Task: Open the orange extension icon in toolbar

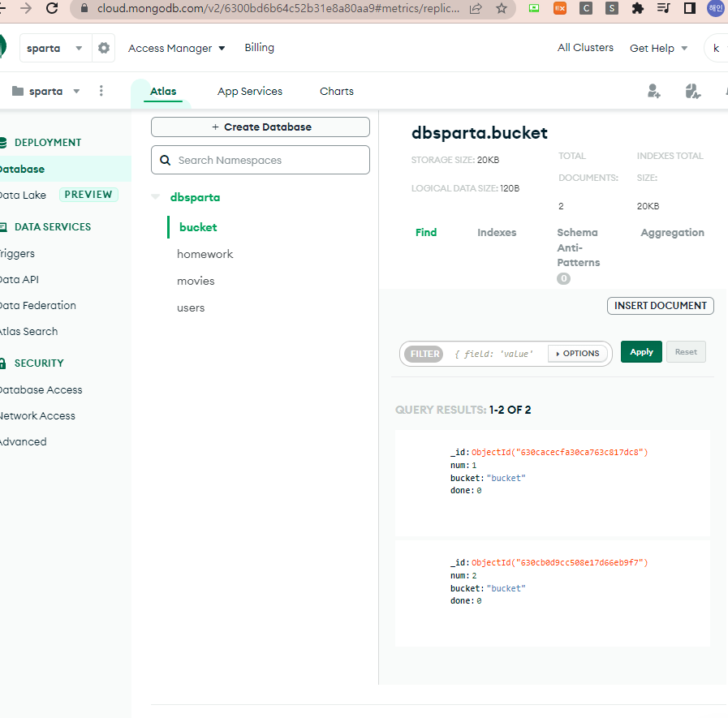Action: point(560,8)
